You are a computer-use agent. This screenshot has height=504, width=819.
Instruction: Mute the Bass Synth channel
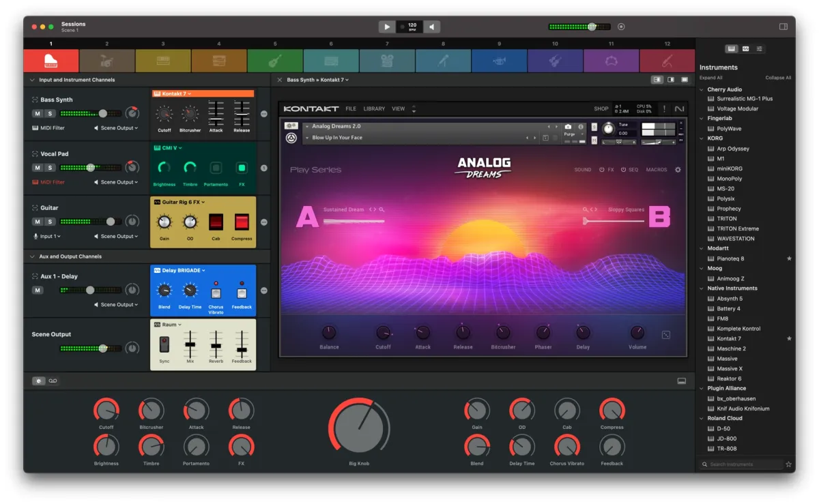(x=38, y=113)
